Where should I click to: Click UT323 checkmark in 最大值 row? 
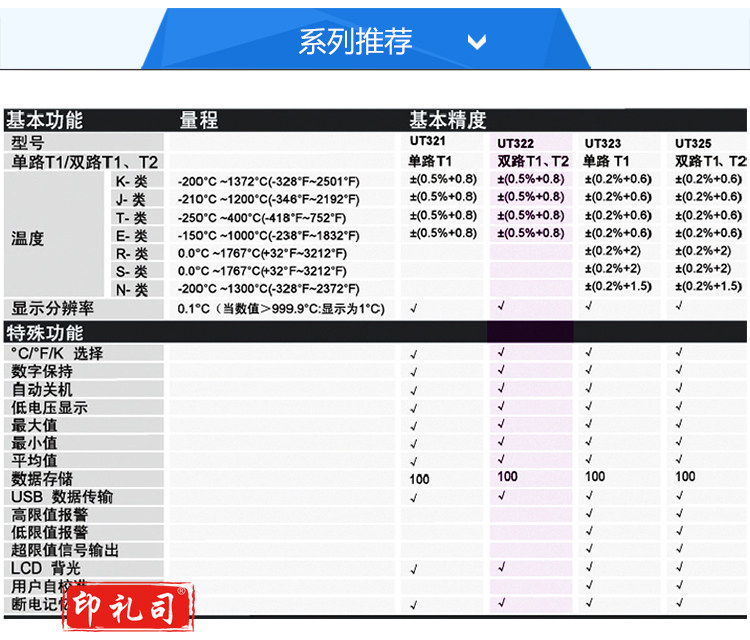pyautogui.click(x=589, y=424)
